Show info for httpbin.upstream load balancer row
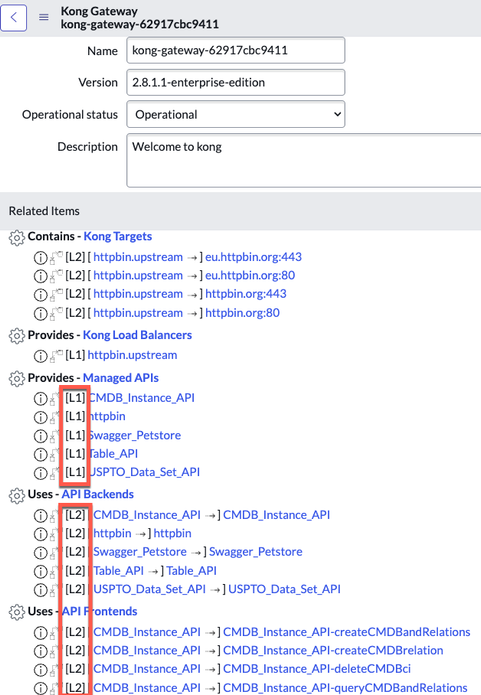The height and width of the screenshot is (695, 481). [x=40, y=356]
